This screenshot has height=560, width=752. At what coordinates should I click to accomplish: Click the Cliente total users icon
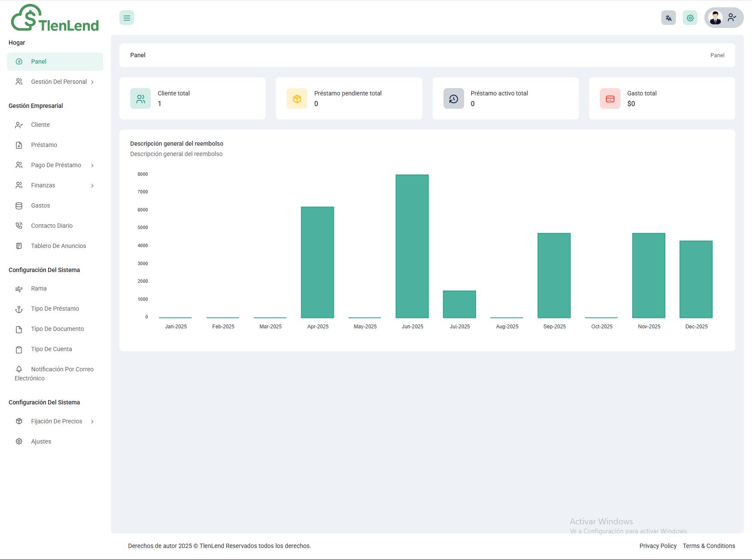pyautogui.click(x=141, y=99)
